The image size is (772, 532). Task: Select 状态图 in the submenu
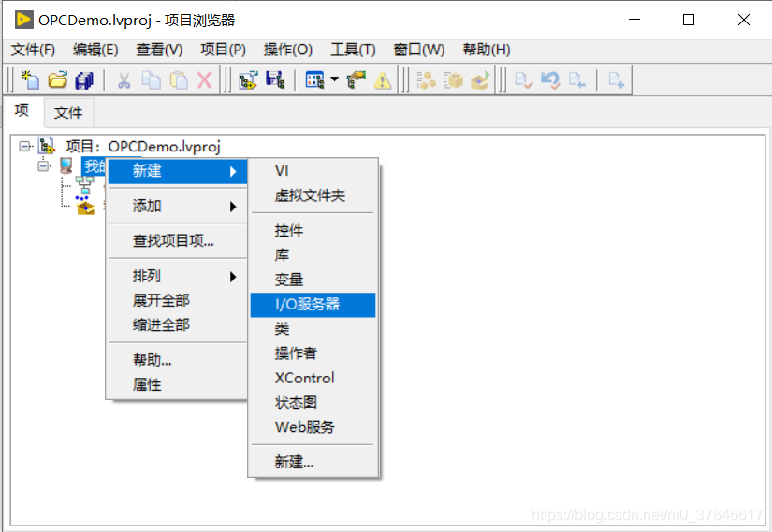(313, 403)
